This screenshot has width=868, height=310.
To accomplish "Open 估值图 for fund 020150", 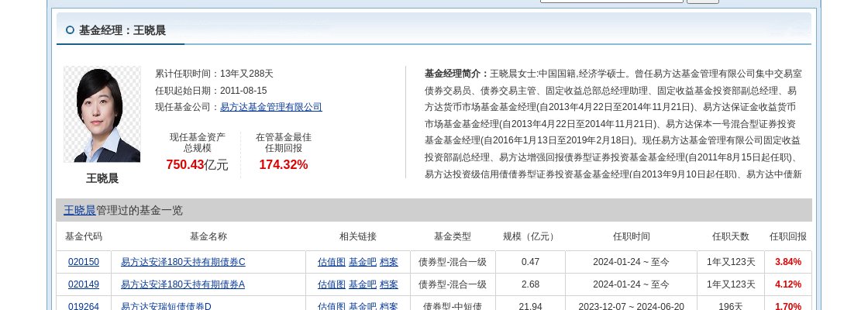I will click(331, 262).
